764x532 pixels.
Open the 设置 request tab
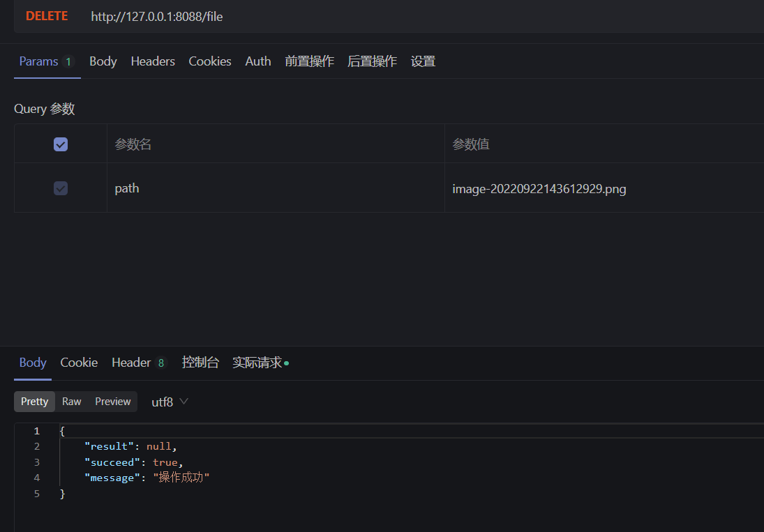click(423, 61)
